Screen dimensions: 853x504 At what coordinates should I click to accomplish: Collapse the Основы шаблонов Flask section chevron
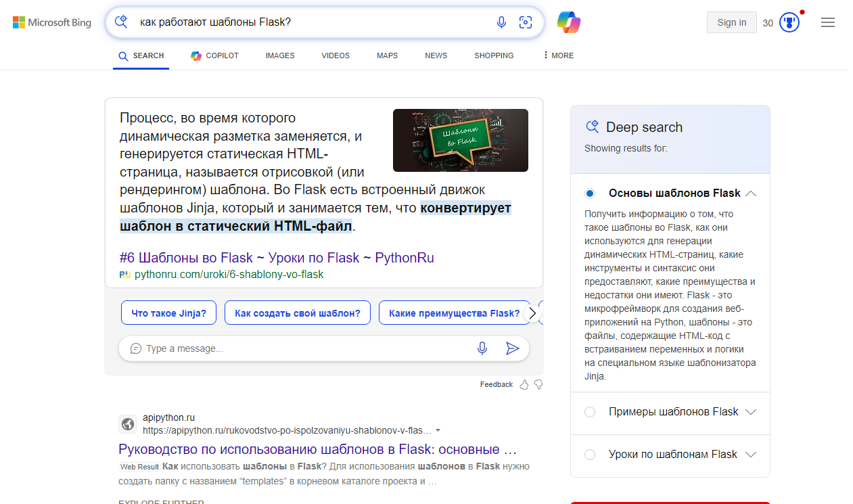click(750, 193)
